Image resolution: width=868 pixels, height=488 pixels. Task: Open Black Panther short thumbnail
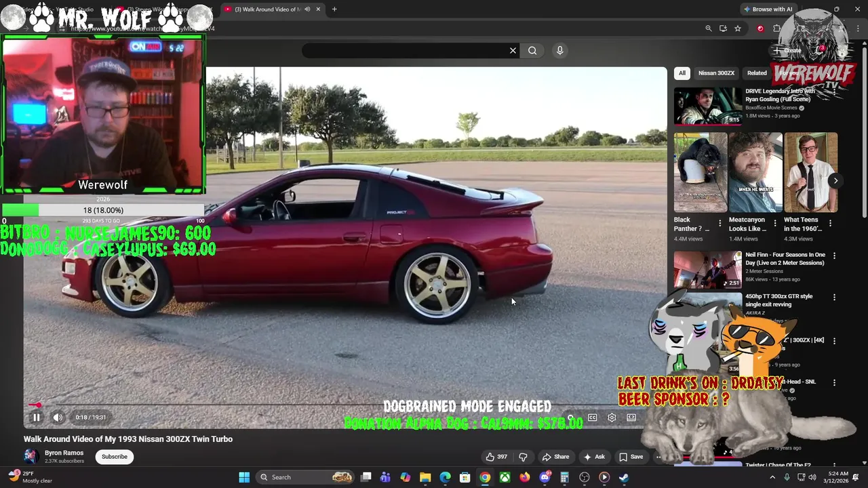pyautogui.click(x=701, y=172)
